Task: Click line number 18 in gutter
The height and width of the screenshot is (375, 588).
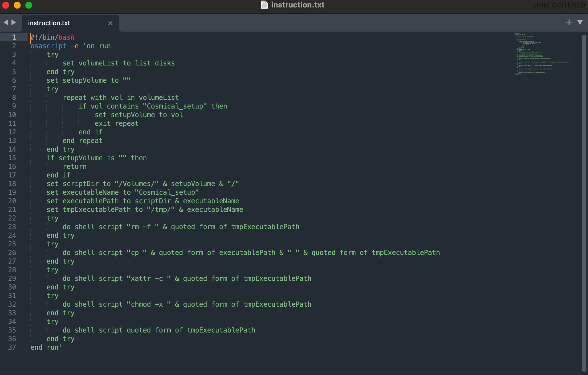Action: point(12,184)
